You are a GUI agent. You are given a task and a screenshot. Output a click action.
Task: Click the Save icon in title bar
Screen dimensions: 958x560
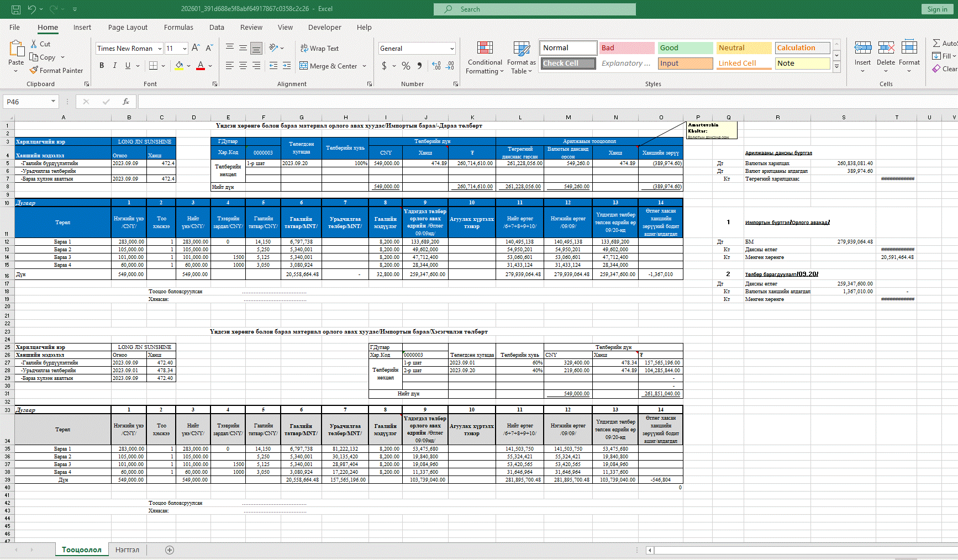16,9
